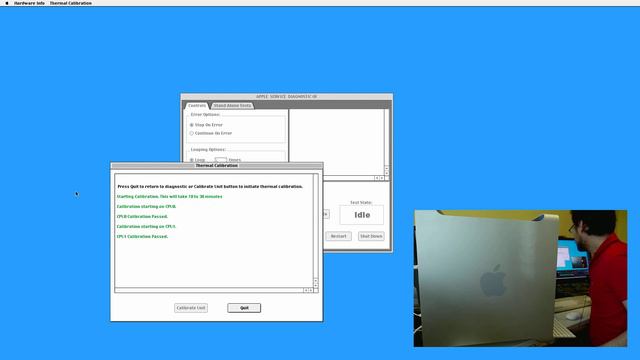Click the calibration log's scroll-left arrow

tap(306, 290)
